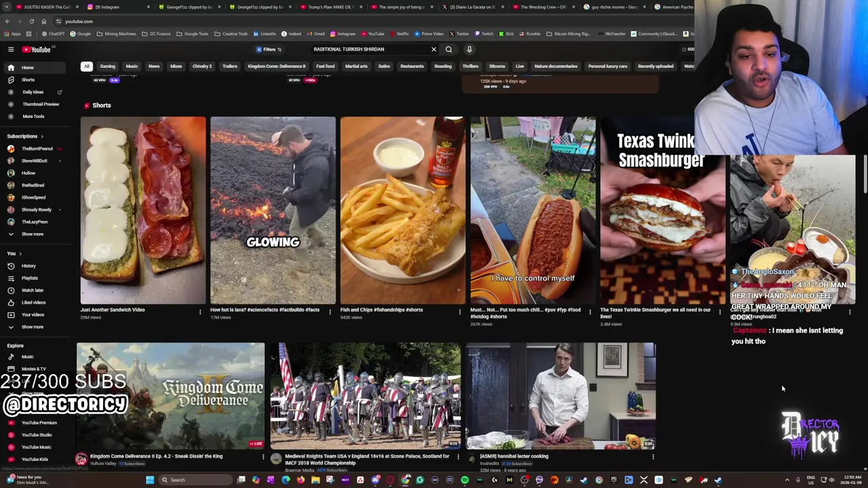The height and width of the screenshot is (488, 868).
Task: Click the YouTube logo
Action: (37, 49)
